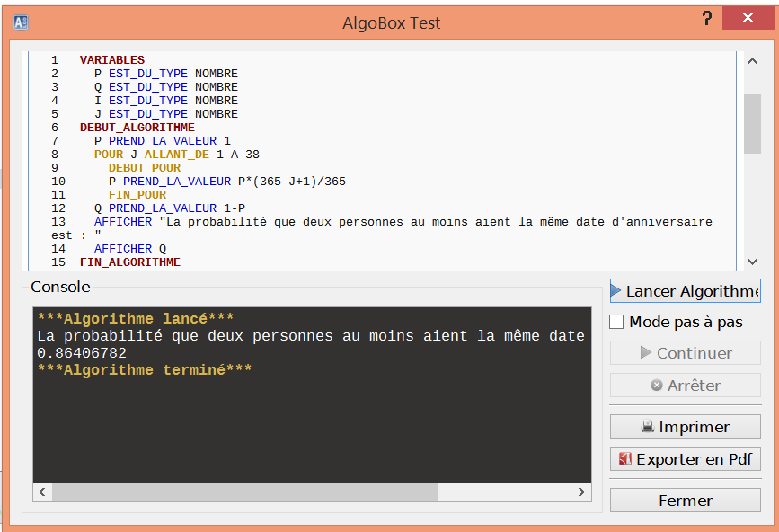Export the algorithm with Exporter en Pdf
Image resolution: width=779 pixels, height=532 pixels.
click(x=685, y=459)
